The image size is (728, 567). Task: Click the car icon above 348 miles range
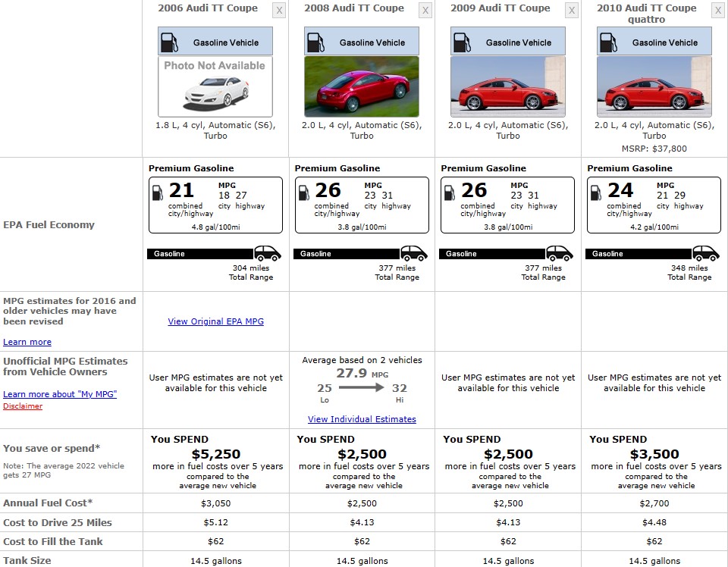click(706, 253)
